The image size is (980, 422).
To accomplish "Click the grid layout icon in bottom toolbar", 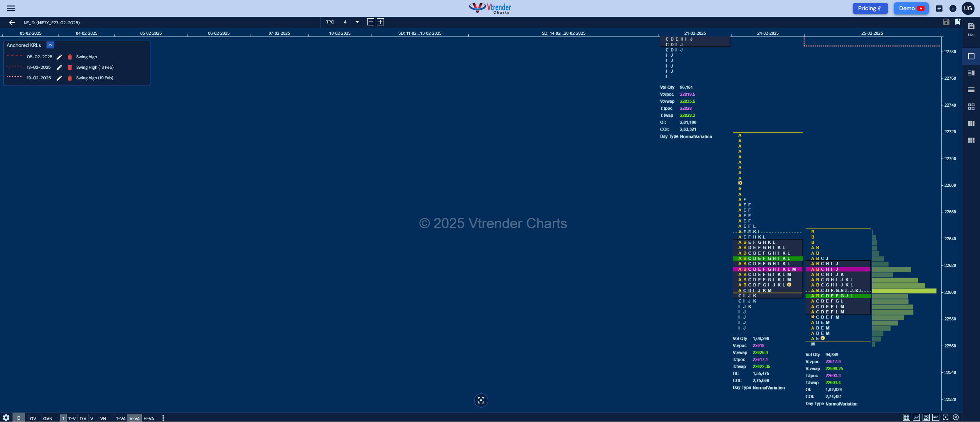I will (906, 417).
